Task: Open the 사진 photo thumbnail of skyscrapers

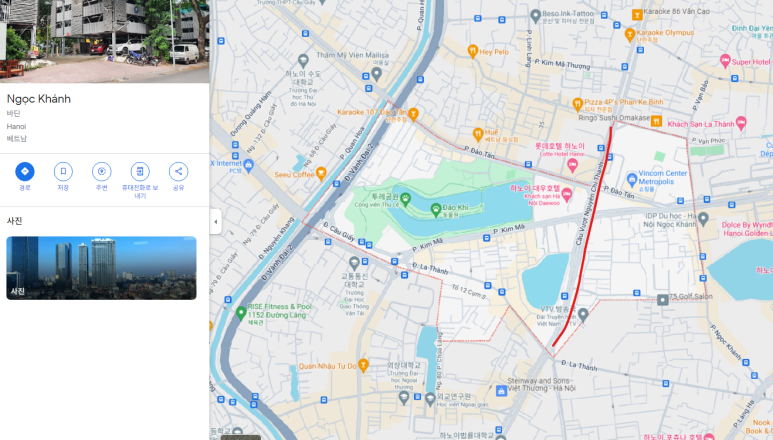Action: [101, 267]
